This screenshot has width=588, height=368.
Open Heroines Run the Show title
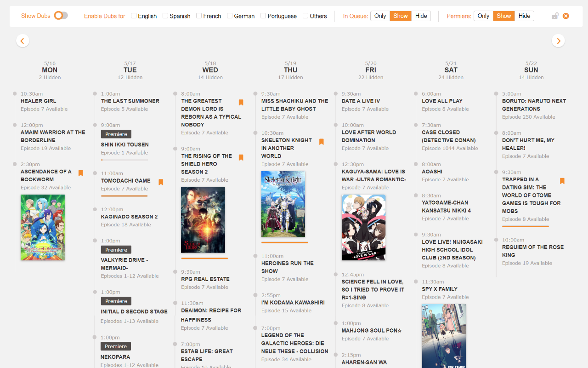point(288,267)
